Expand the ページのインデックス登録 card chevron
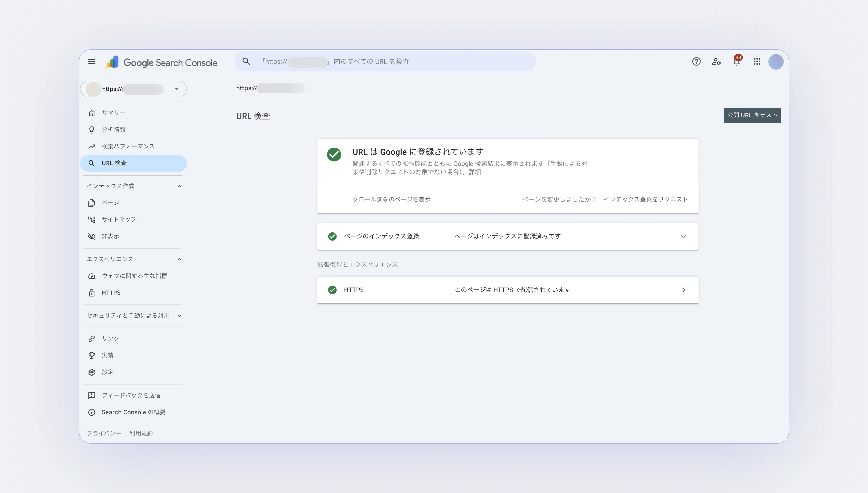The width and height of the screenshot is (868, 493). point(684,236)
